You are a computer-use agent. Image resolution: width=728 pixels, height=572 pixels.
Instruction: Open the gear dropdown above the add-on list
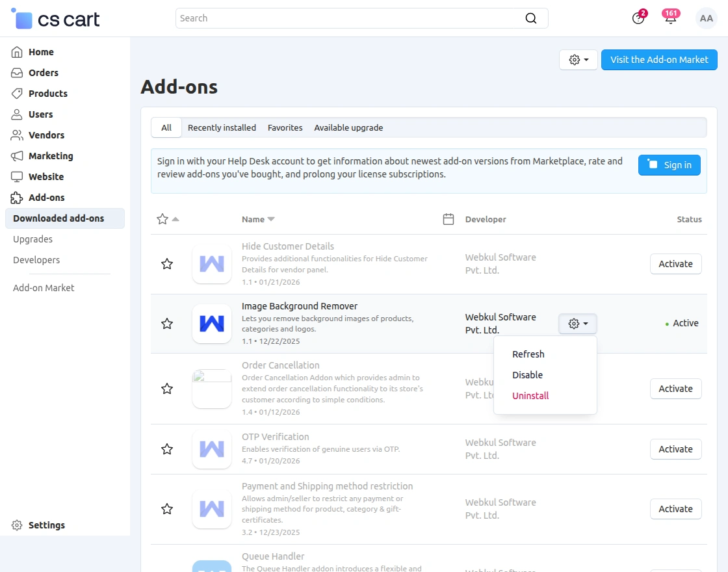577,59
